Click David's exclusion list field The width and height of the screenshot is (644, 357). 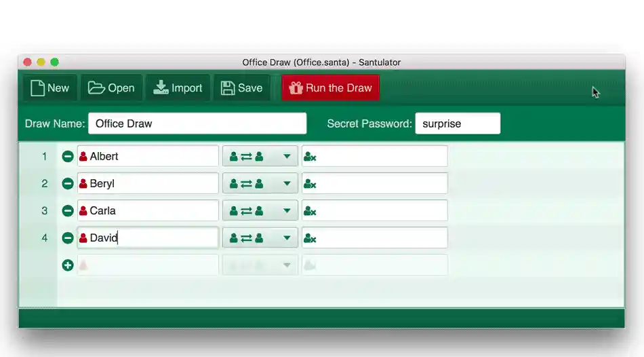[x=375, y=238]
